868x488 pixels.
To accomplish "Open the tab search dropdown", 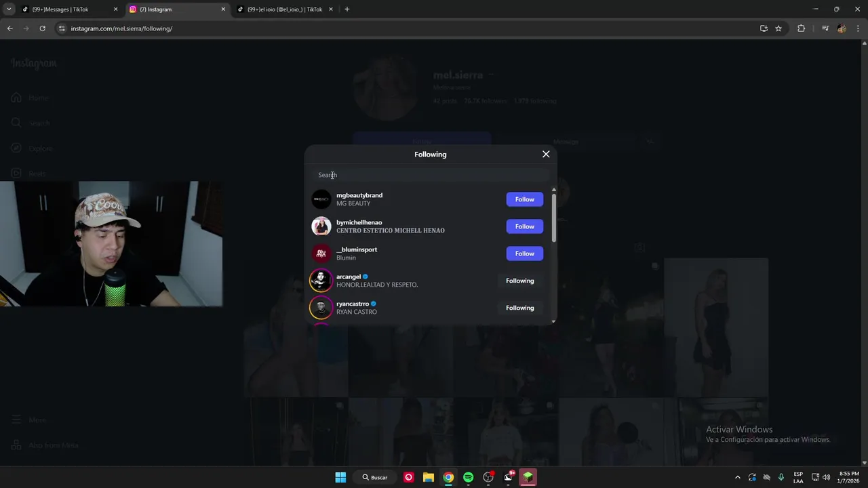I will coord(9,9).
